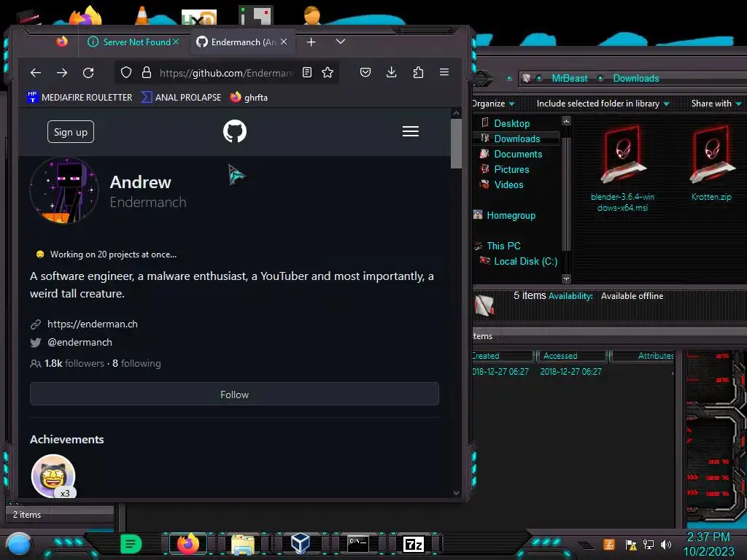The height and width of the screenshot is (560, 747).
Task: Reload the current GitHub page
Action: click(88, 72)
